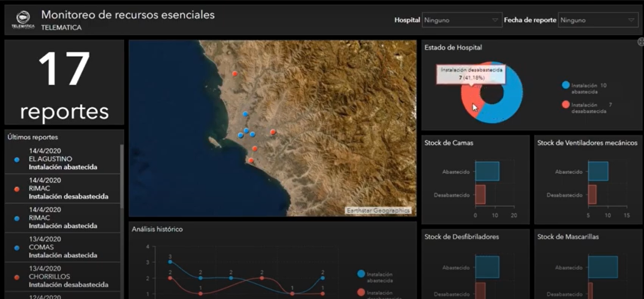Select the RIMAC Instalación abastecida report
644x299 pixels.
(x=63, y=218)
